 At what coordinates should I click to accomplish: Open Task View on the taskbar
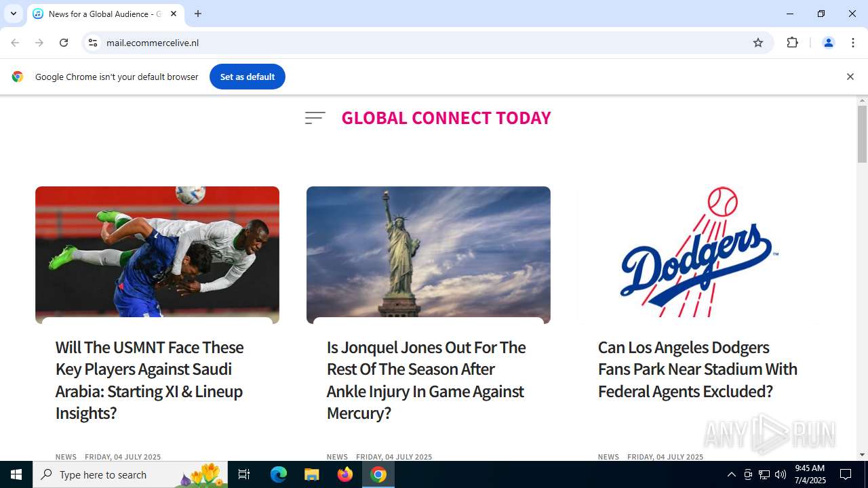[244, 474]
